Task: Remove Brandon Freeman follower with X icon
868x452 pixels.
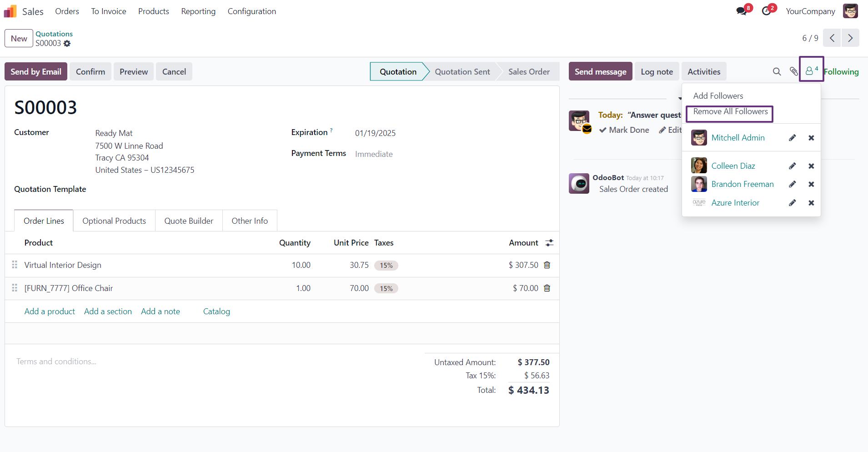Action: coord(811,184)
